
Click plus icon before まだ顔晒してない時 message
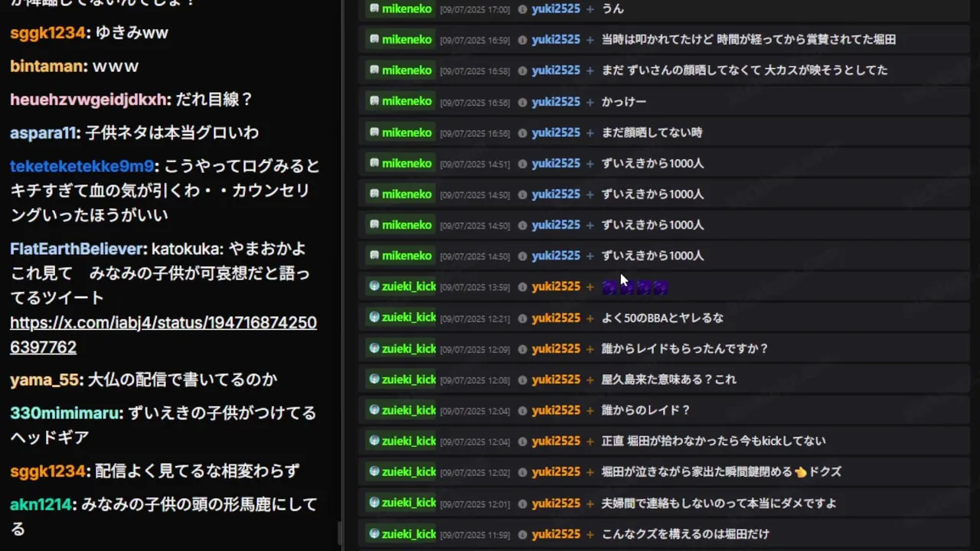[x=590, y=132]
